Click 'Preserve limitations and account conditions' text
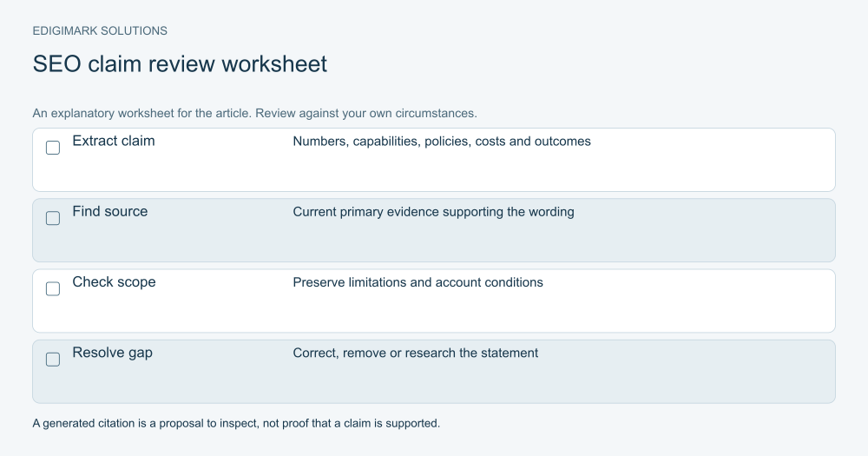 click(418, 282)
